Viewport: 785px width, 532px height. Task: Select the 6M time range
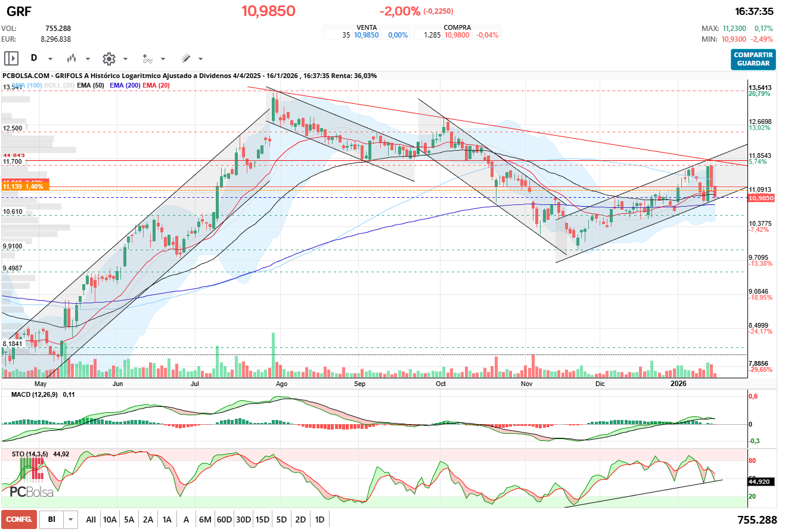(205, 519)
